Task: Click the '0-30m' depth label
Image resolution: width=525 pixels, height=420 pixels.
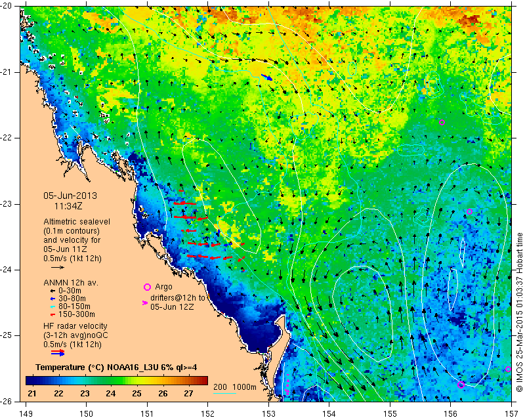Action: (x=70, y=291)
